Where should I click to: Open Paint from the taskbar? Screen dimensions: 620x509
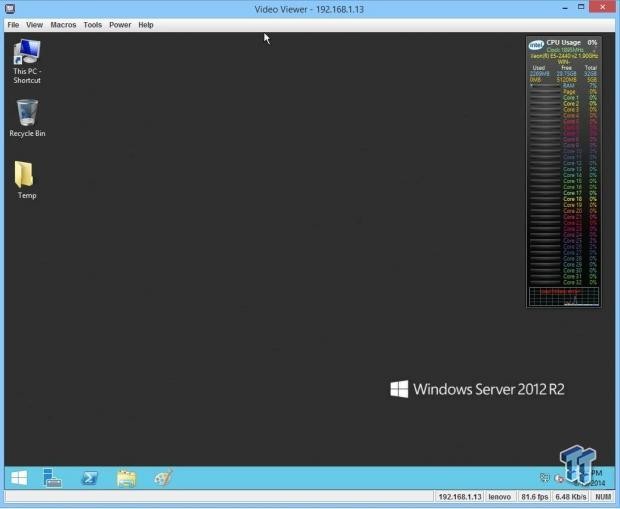tap(163, 478)
